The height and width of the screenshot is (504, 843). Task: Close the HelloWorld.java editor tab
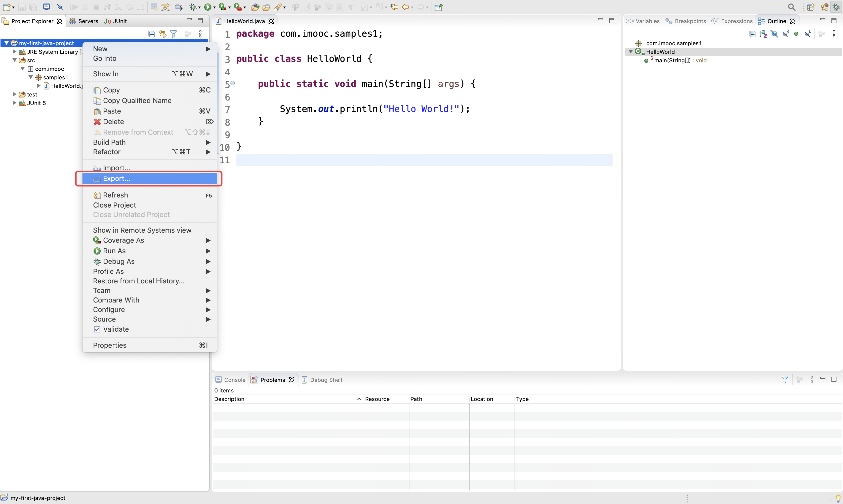point(271,21)
